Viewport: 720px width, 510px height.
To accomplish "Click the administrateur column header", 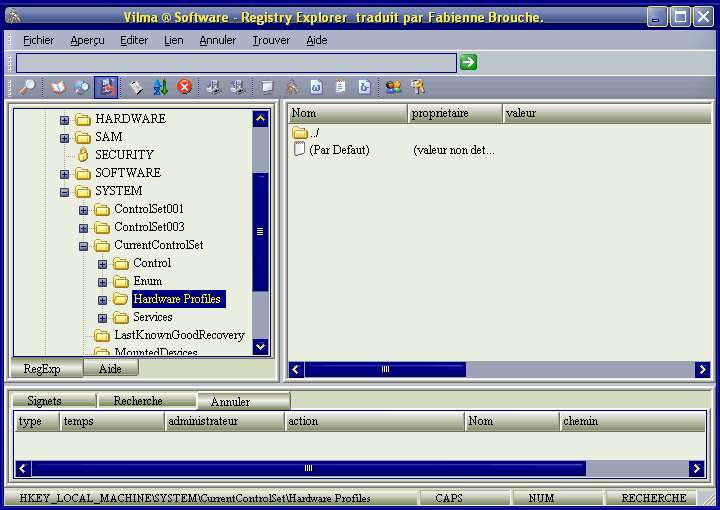I will pyautogui.click(x=224, y=421).
